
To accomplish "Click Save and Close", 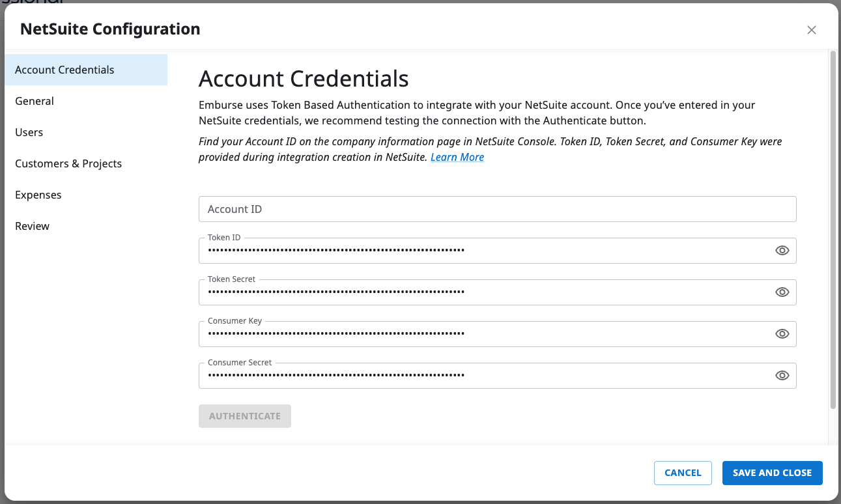I will pyautogui.click(x=772, y=473).
